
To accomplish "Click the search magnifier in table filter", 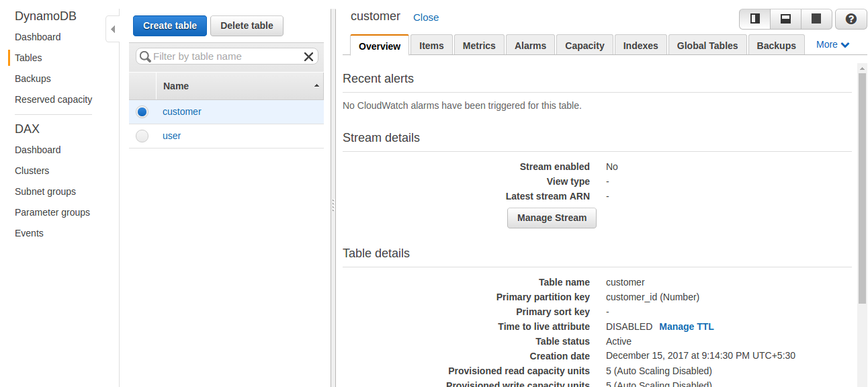I will (145, 56).
